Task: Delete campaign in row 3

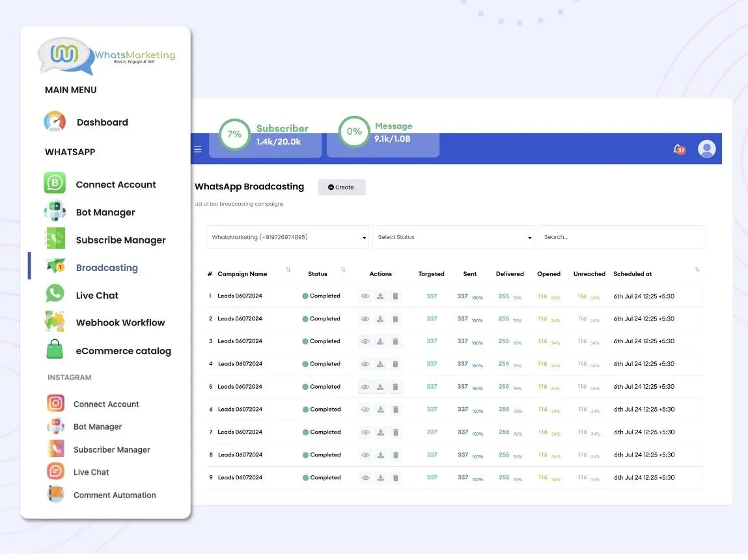Action: tap(395, 341)
